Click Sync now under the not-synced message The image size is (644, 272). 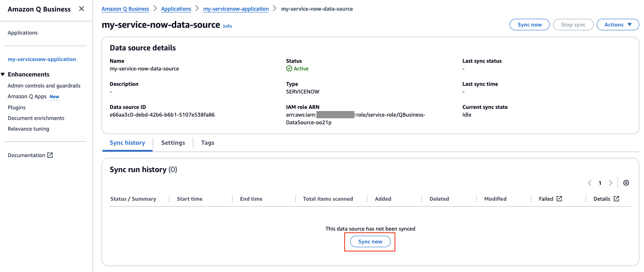(370, 242)
